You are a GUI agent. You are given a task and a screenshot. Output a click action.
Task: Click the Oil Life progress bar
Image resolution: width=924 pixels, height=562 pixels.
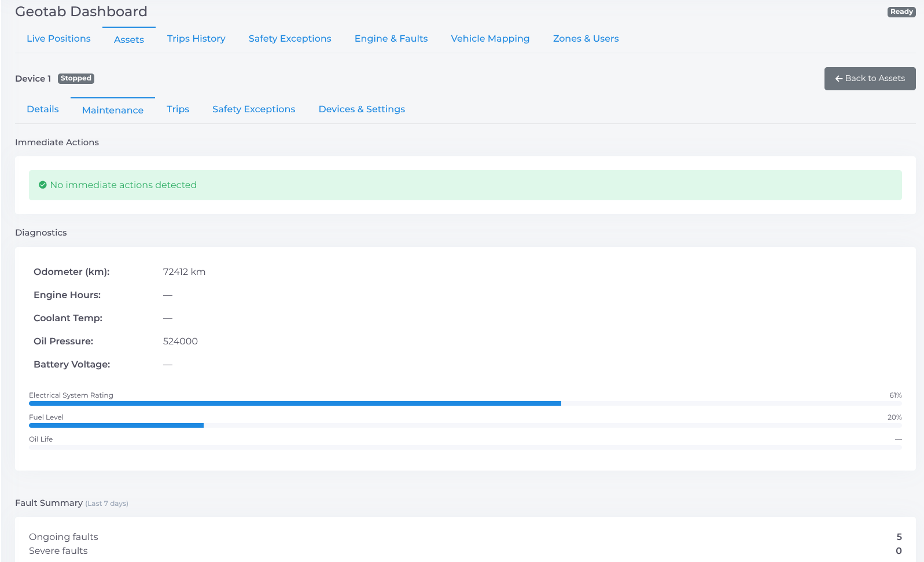(x=465, y=447)
